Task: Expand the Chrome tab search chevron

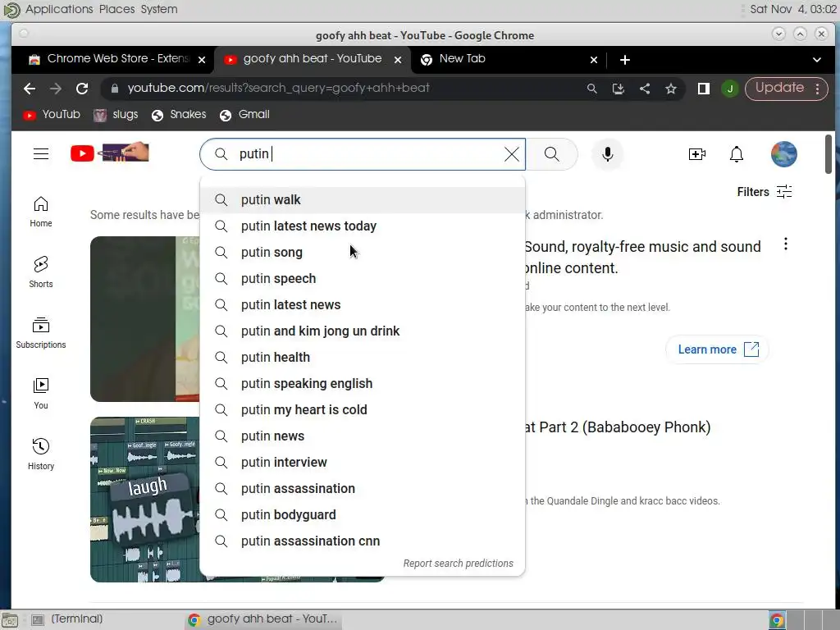Action: coord(817,59)
